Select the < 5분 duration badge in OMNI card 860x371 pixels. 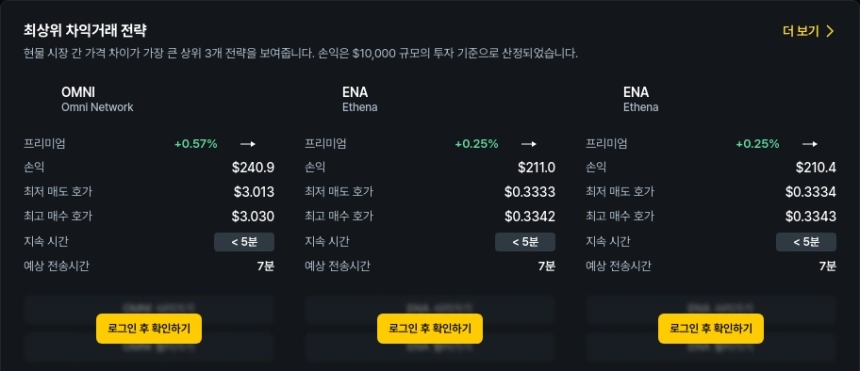(x=244, y=242)
